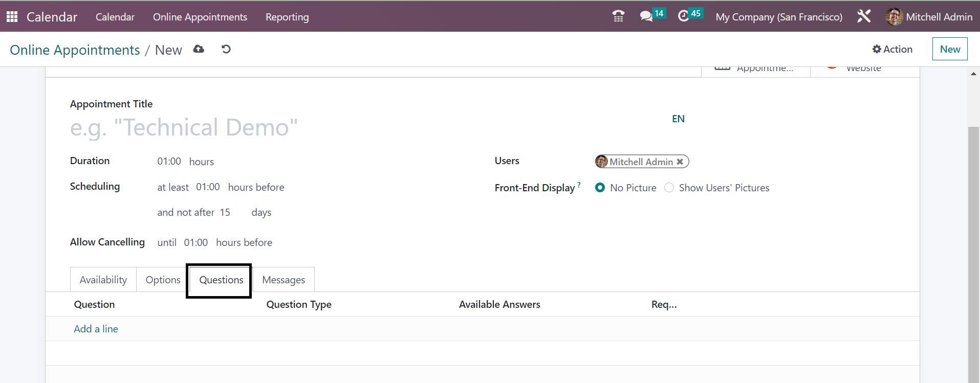Image resolution: width=980 pixels, height=383 pixels.
Task: Switch to the Messages tab
Action: (x=284, y=280)
